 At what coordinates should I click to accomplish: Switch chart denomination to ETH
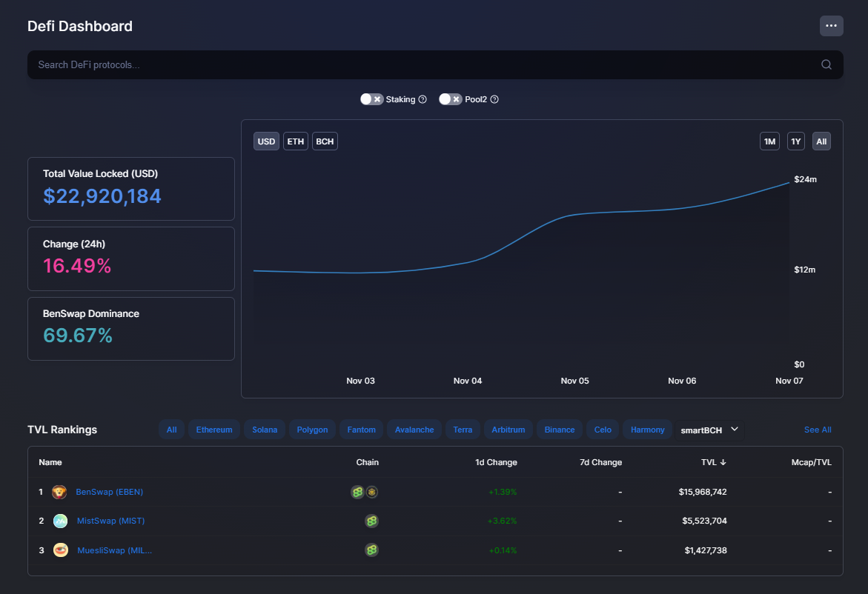coord(296,141)
